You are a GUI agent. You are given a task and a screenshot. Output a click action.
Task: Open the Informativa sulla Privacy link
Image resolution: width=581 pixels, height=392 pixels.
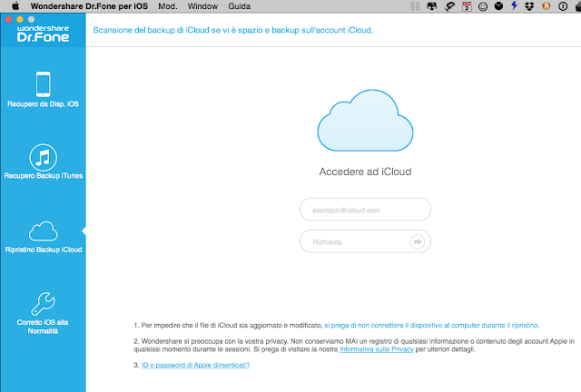377,349
